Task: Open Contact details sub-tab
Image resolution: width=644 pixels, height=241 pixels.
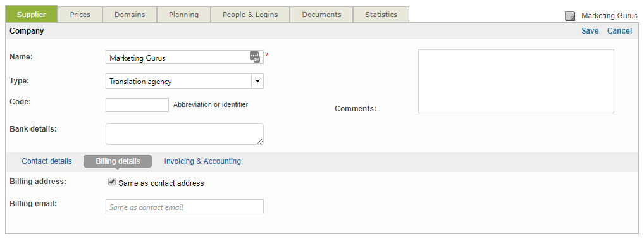Action: (x=47, y=161)
